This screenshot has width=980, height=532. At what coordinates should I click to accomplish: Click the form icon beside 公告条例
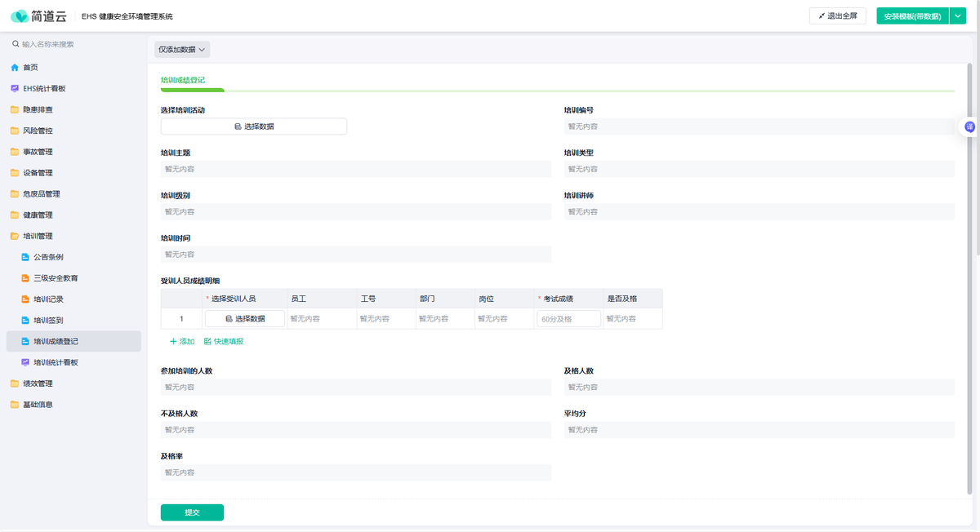click(25, 257)
